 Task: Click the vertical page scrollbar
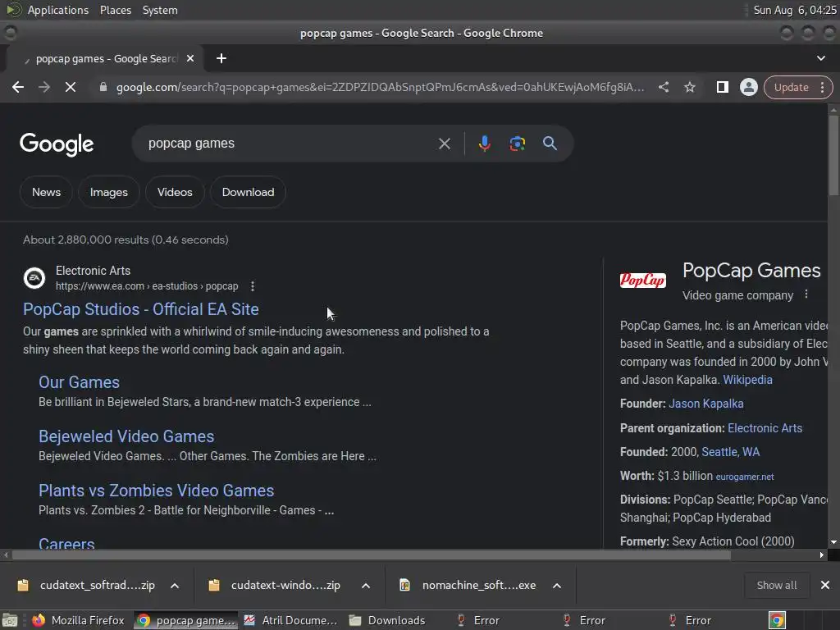click(833, 155)
